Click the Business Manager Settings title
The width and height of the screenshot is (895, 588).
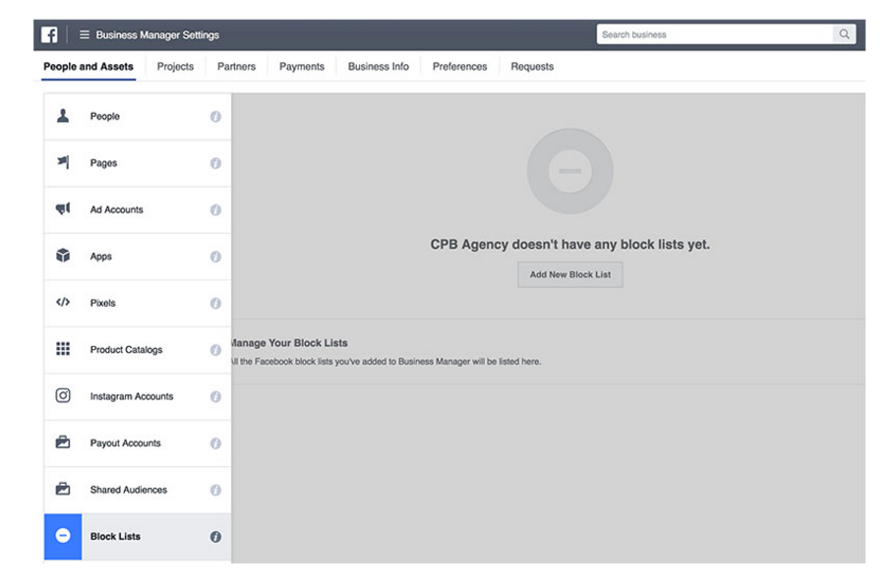click(x=157, y=34)
